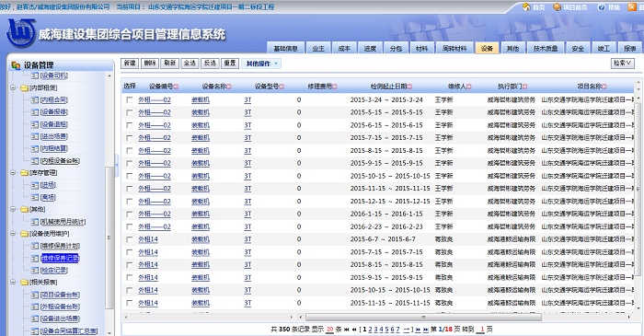Screen dimensions: 644x336
Task: Tick checkbox for 外租14 row dated 2015-9-15
Action: click(x=130, y=278)
